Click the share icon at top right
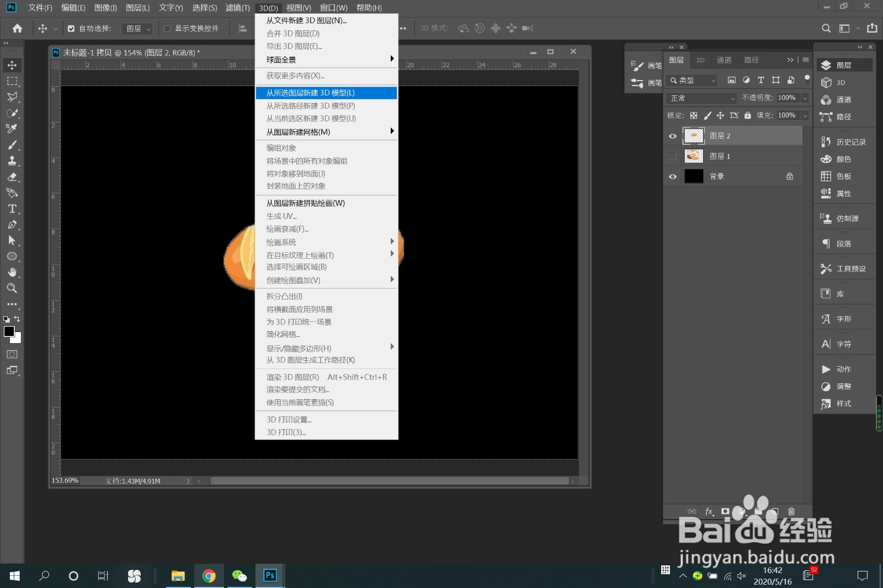The height and width of the screenshot is (588, 883). pos(872,28)
